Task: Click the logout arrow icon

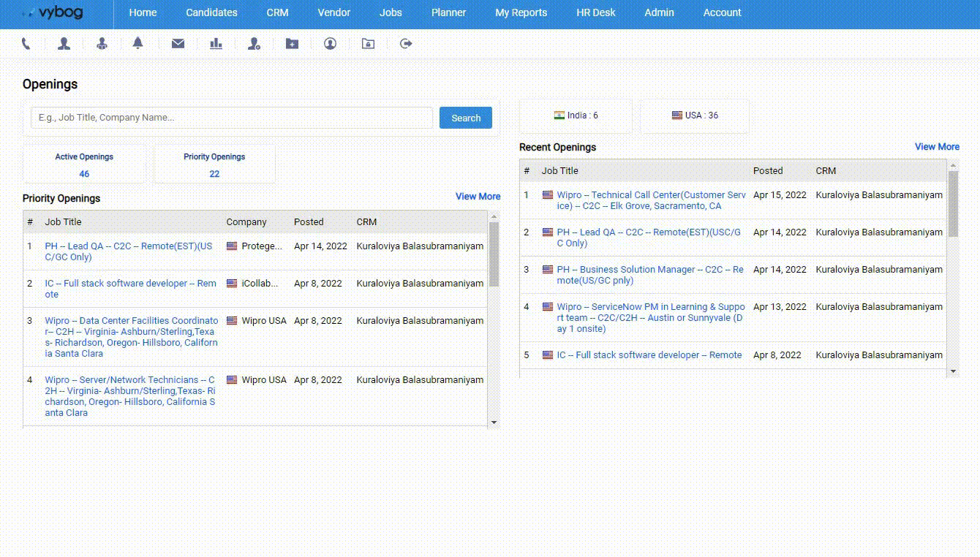Action: [x=406, y=44]
